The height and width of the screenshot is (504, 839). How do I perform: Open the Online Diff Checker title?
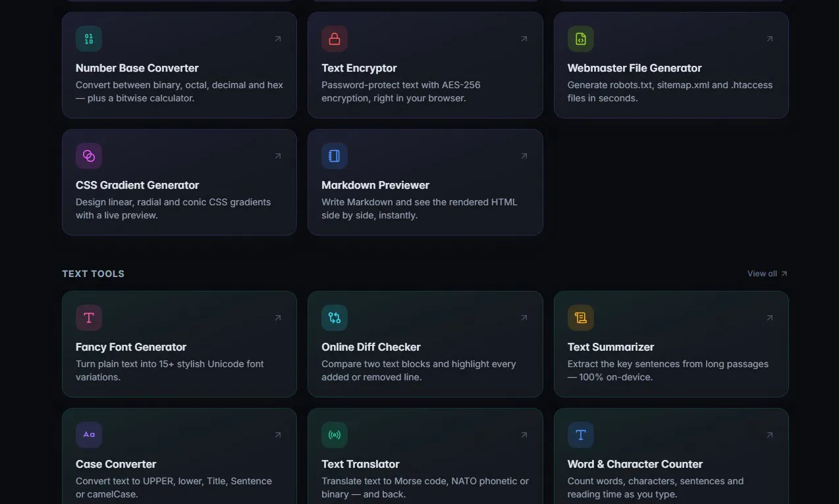click(371, 347)
